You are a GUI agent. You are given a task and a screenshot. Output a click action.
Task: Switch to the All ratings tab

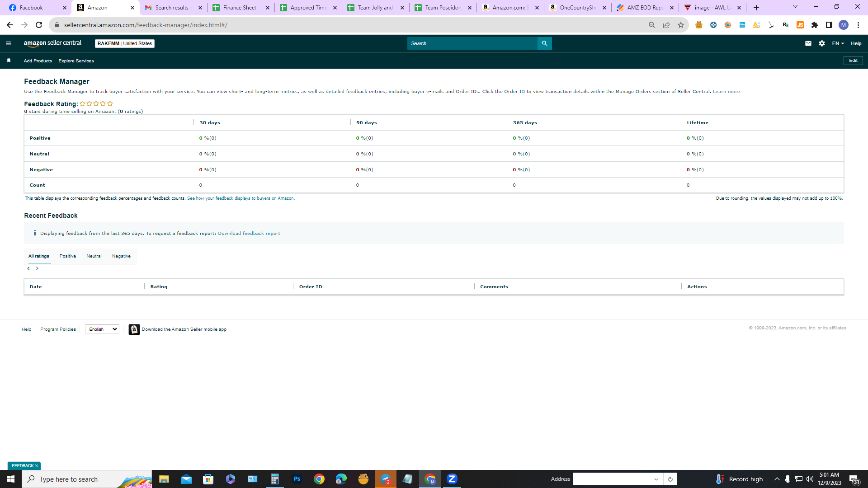(x=39, y=256)
